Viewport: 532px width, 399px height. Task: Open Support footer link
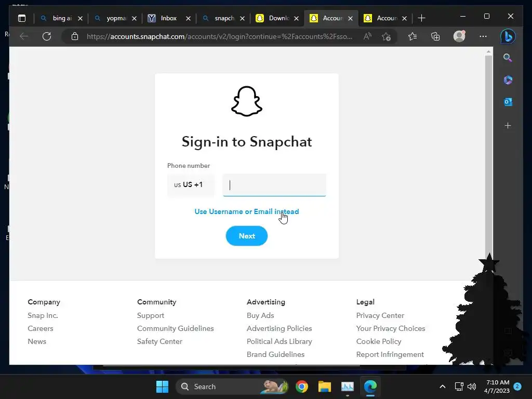coord(151,315)
